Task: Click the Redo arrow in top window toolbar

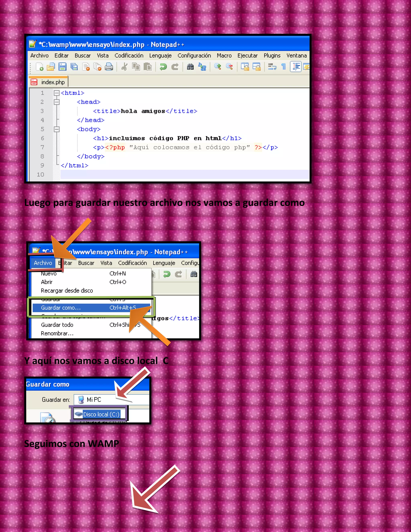Action: pyautogui.click(x=175, y=66)
